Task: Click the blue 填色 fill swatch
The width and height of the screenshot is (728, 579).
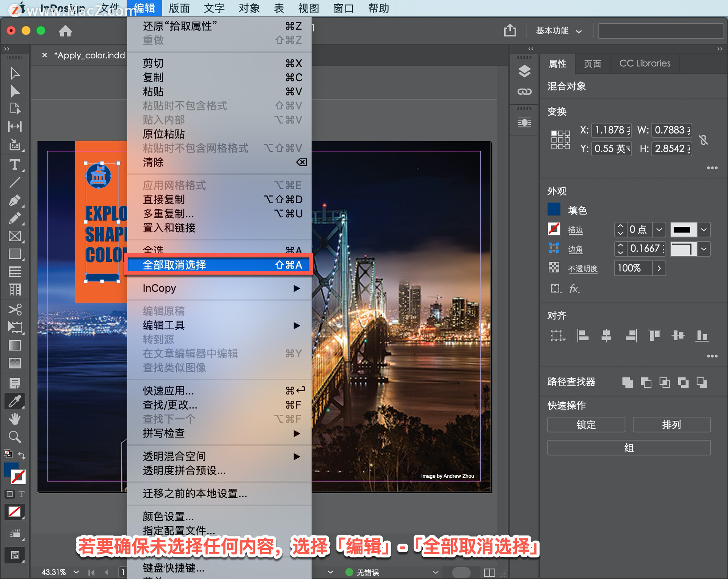Action: pyautogui.click(x=554, y=209)
